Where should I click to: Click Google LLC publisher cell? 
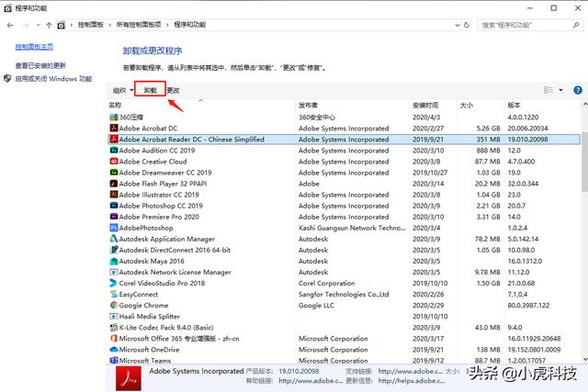(x=316, y=306)
